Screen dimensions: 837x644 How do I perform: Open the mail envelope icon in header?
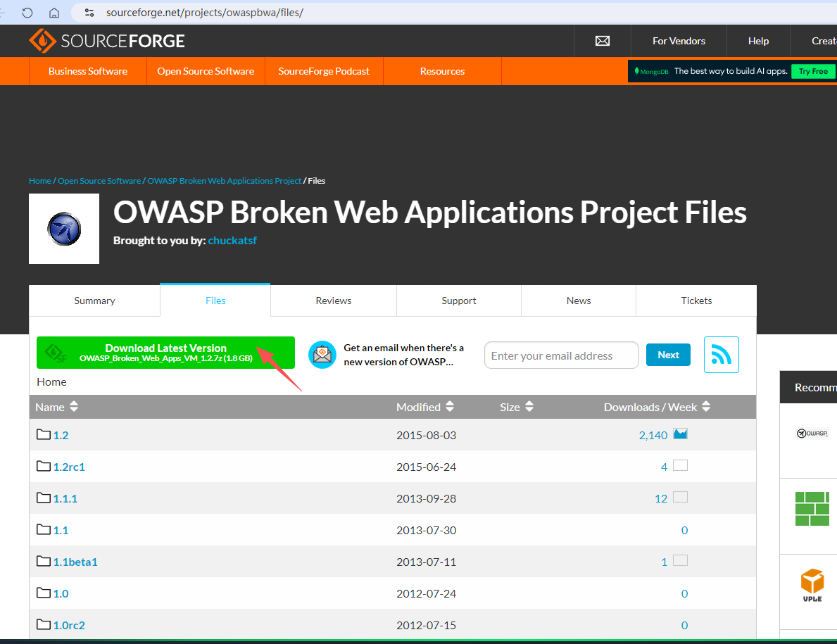tap(602, 41)
